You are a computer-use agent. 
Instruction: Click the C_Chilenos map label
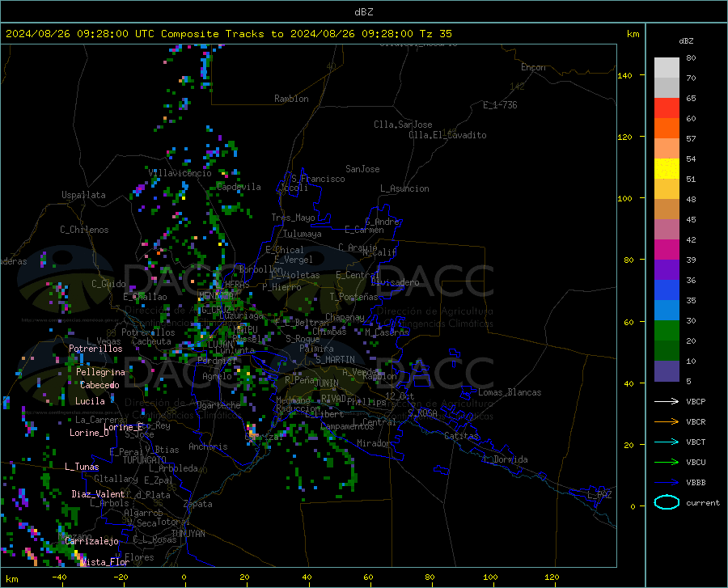coord(84,230)
